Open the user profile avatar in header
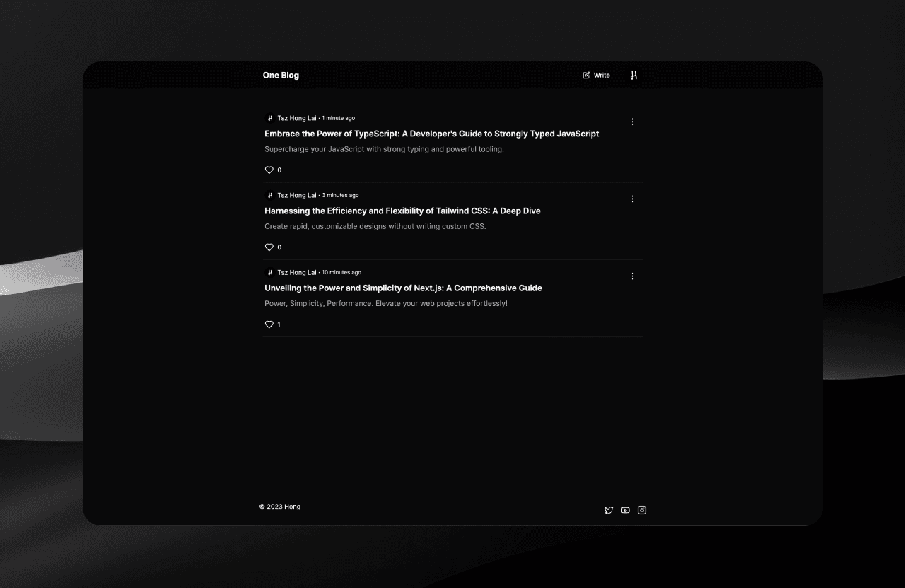The height and width of the screenshot is (588, 905). (633, 76)
